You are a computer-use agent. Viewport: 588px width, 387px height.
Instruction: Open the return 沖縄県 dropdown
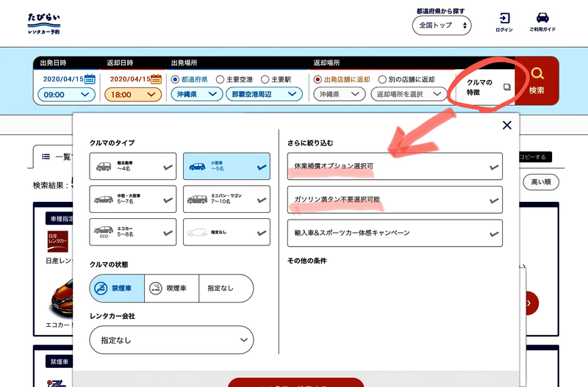[340, 94]
